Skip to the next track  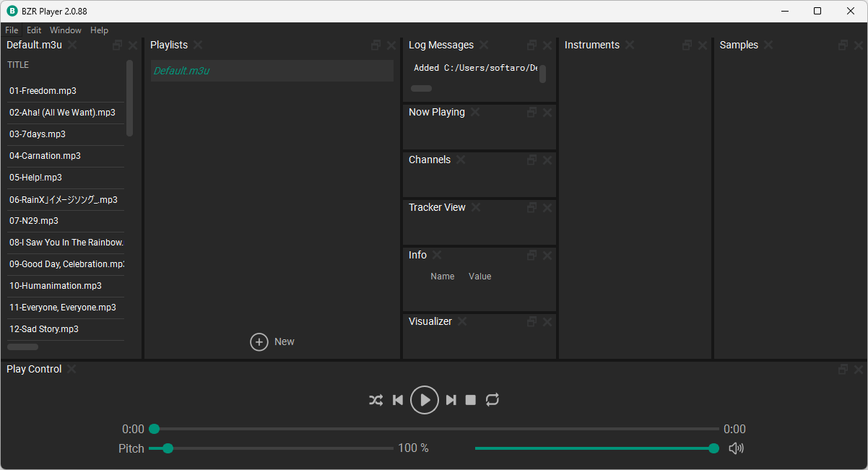click(x=451, y=400)
